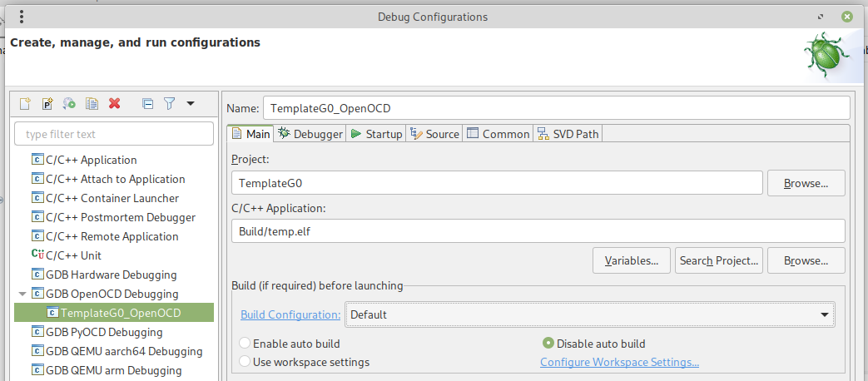Open the dialog's three-dot window menu
This screenshot has width=868, height=381.
pyautogui.click(x=21, y=17)
